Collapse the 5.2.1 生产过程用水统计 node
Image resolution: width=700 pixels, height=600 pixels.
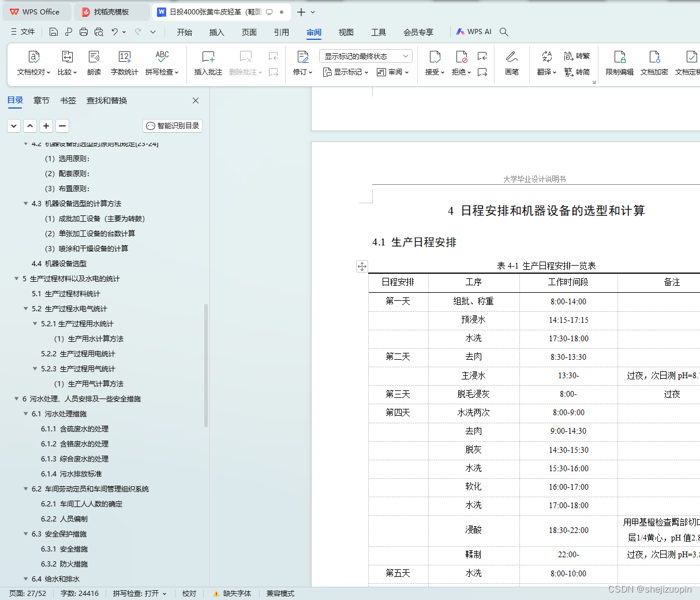[x=35, y=323]
